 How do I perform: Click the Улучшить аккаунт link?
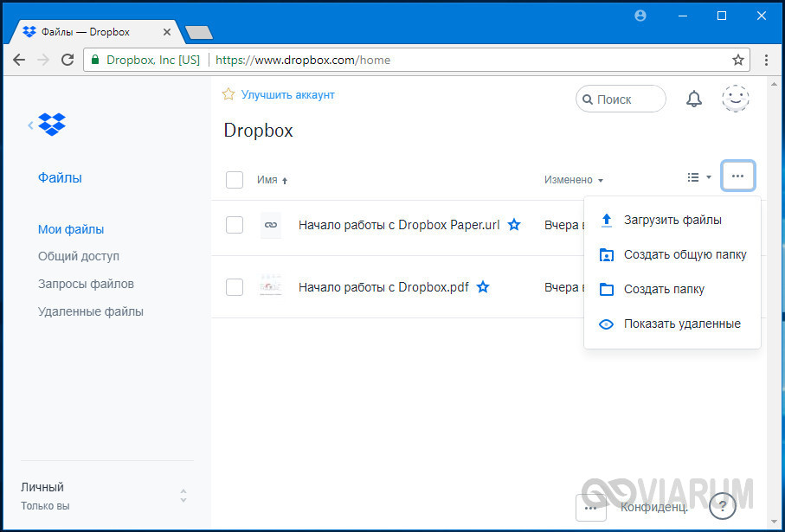pos(288,94)
